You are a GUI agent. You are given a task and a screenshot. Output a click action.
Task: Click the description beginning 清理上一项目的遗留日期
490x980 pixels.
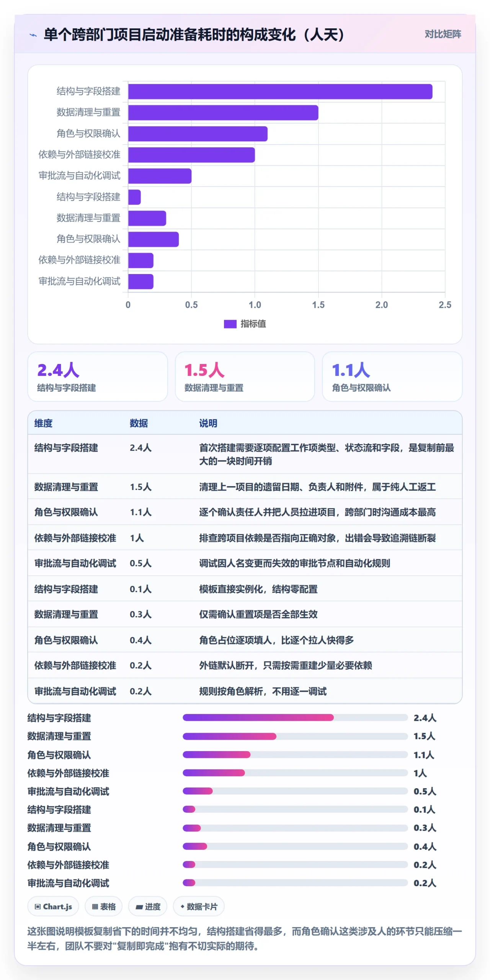317,487
